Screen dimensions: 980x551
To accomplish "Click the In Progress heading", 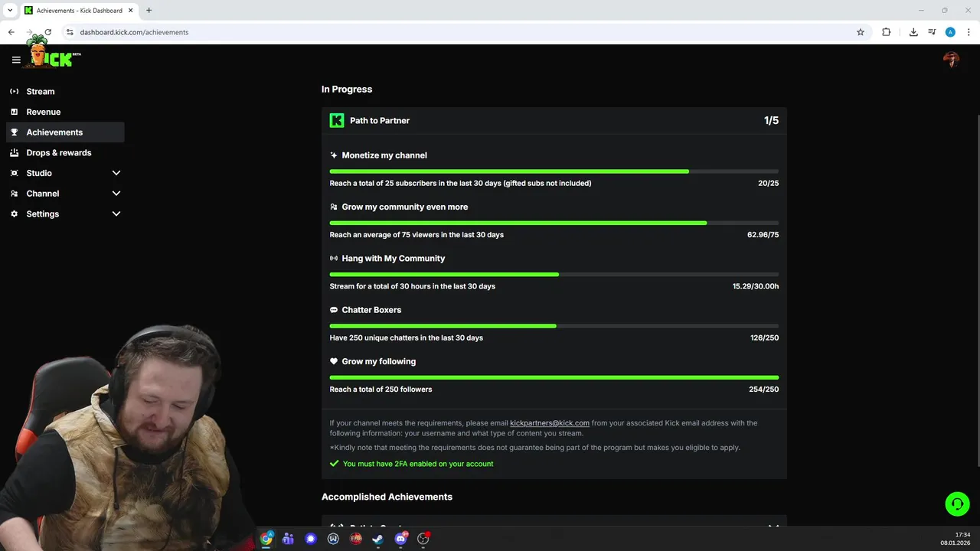I will click(347, 89).
